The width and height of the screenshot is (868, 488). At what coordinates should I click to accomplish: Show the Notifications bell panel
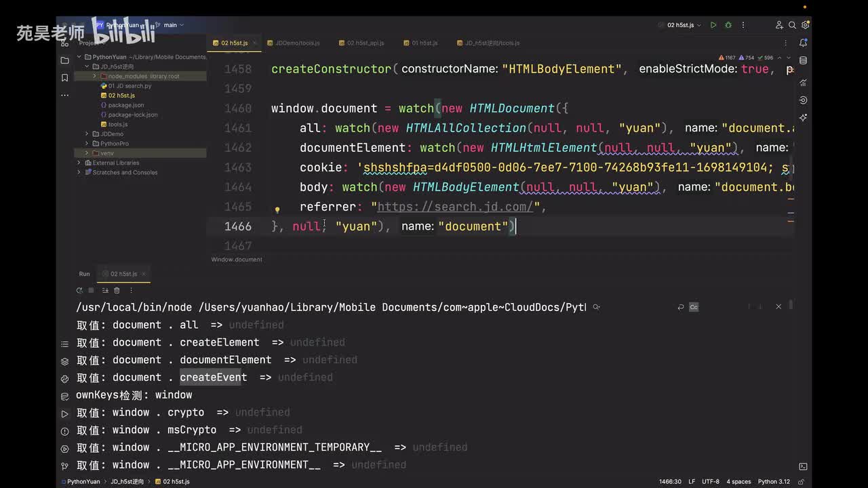804,42
